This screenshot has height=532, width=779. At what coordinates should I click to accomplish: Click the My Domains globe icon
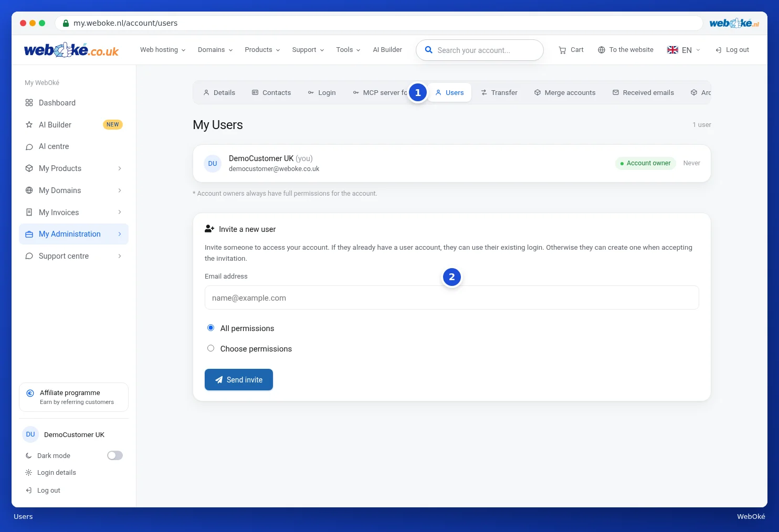coord(29,190)
